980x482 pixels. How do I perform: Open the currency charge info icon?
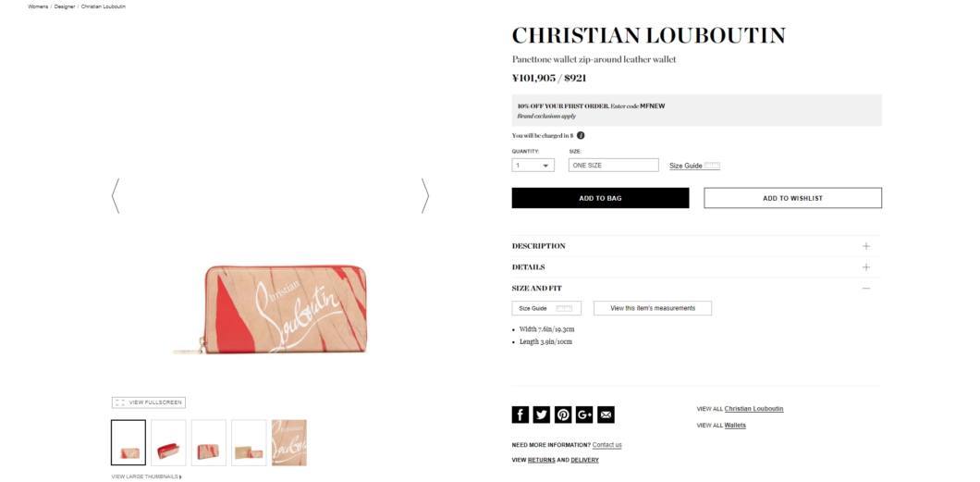click(x=580, y=135)
